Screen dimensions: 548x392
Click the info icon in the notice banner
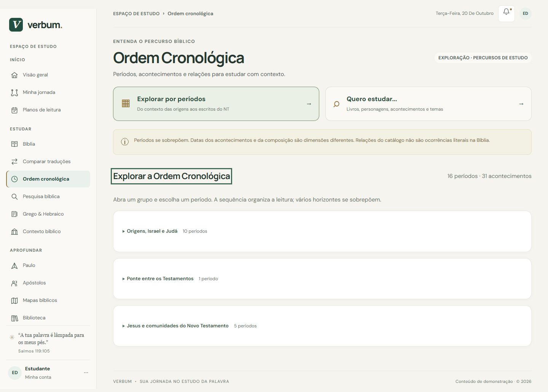coord(125,142)
